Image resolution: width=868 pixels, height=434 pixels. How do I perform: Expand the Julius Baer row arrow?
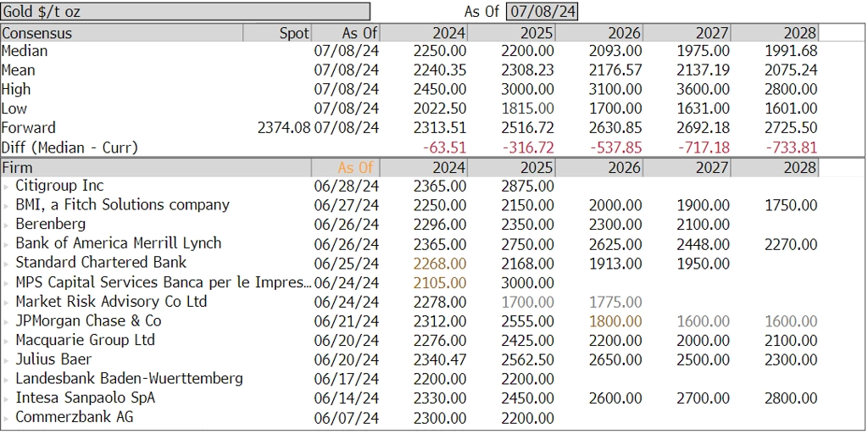(x=6, y=359)
